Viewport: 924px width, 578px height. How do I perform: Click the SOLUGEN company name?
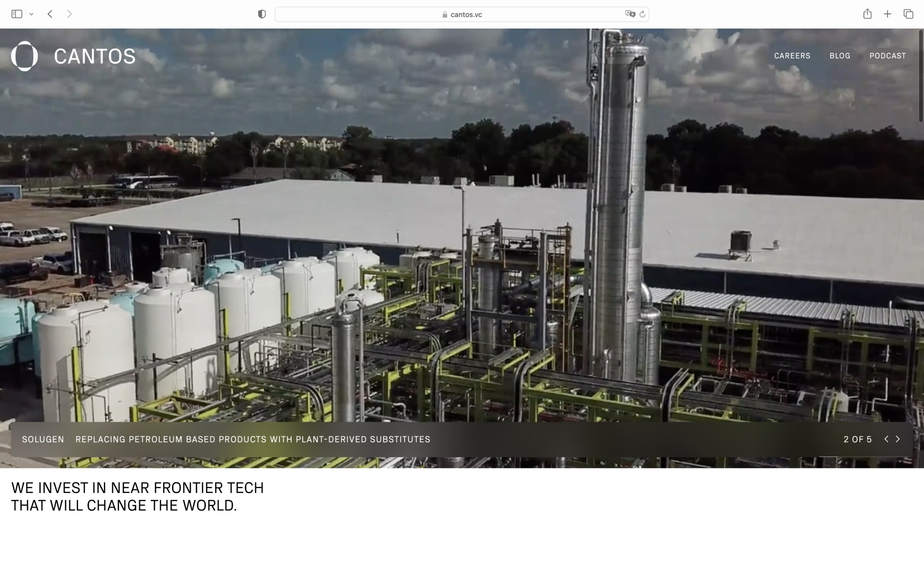(43, 439)
